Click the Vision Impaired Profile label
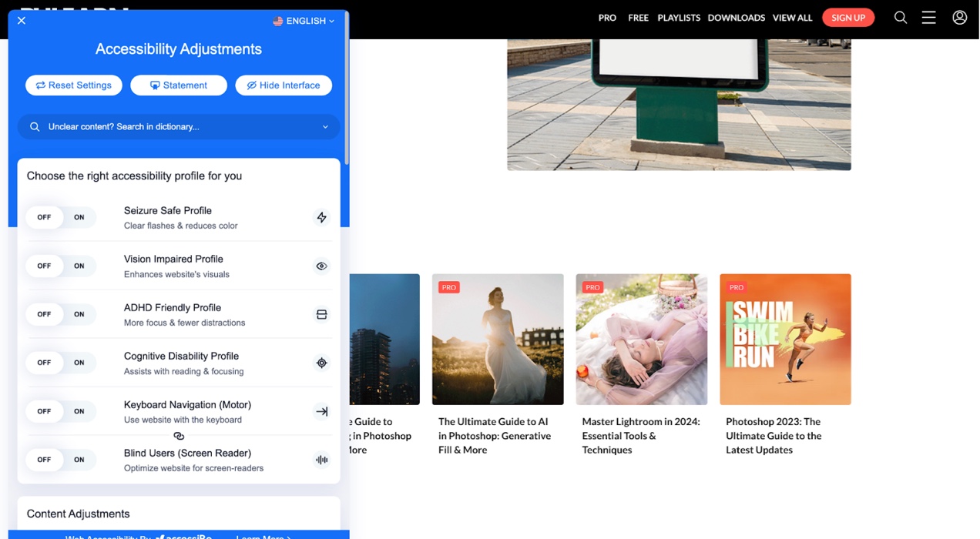980x539 pixels. click(x=173, y=259)
